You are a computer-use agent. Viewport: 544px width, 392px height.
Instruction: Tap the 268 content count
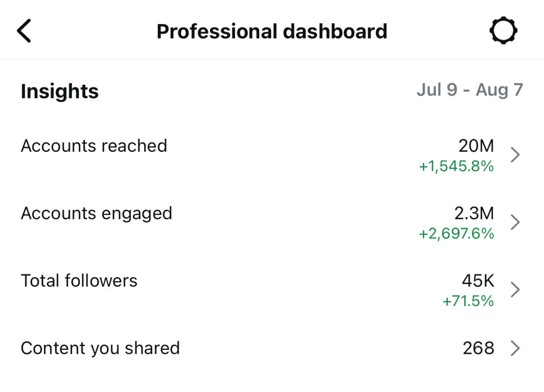pos(478,348)
